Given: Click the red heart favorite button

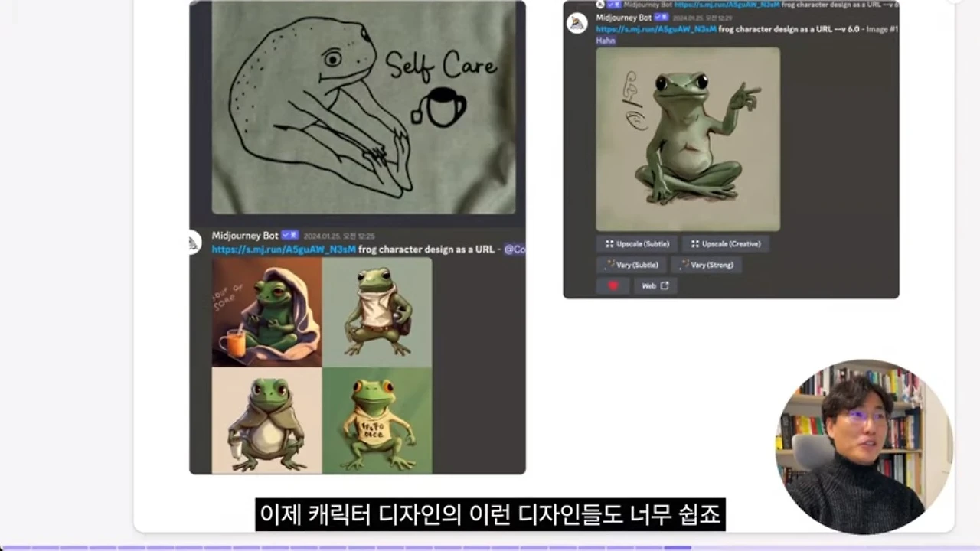Looking at the screenshot, I should coord(612,286).
